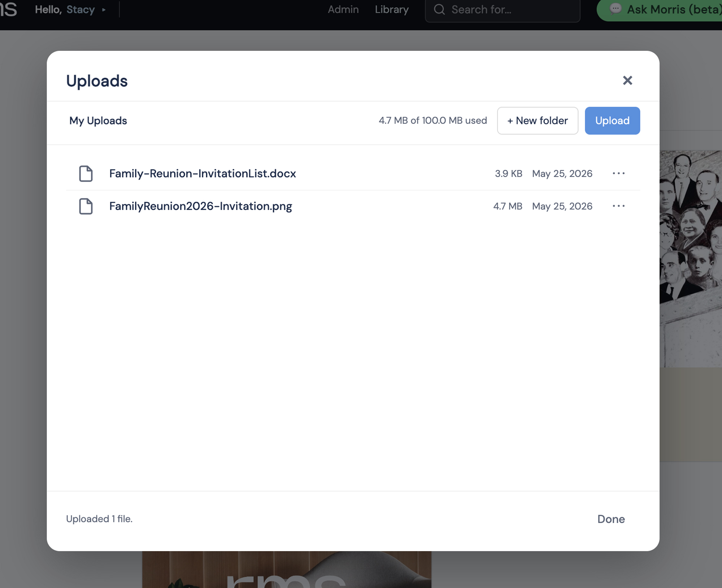The width and height of the screenshot is (722, 588).
Task: Open more options for FamilyReunion2026-Invitation.png
Action: click(618, 206)
